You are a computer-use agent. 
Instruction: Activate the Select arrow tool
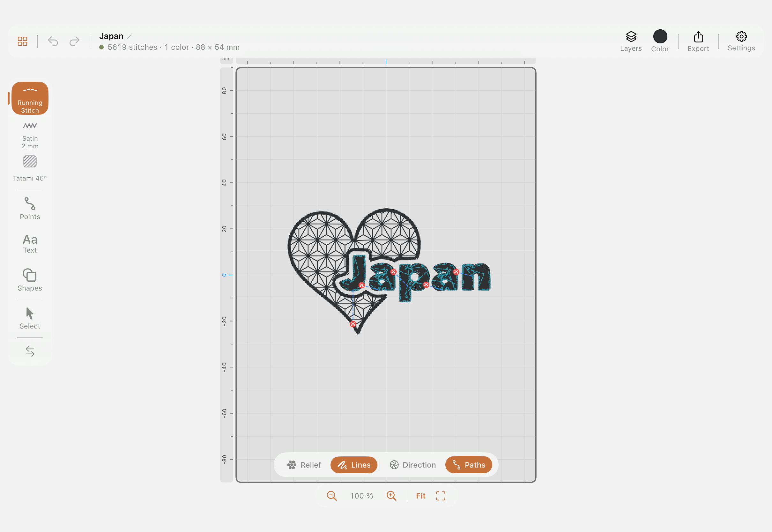click(30, 318)
